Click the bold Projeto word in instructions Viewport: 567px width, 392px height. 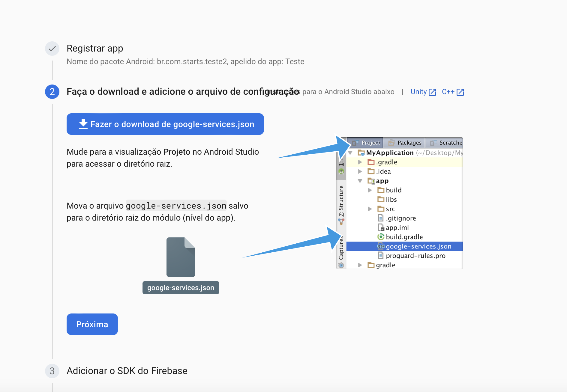pyautogui.click(x=177, y=152)
